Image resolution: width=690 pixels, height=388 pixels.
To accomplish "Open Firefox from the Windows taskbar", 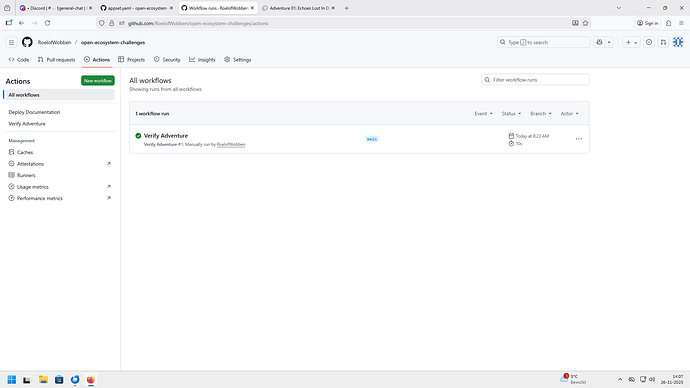I will point(91,380).
